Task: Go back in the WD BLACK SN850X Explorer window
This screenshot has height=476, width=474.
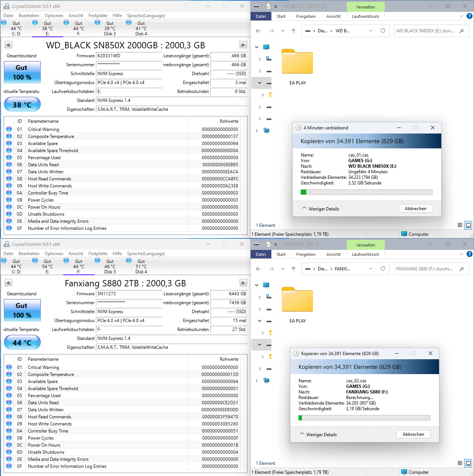Action: click(258, 31)
